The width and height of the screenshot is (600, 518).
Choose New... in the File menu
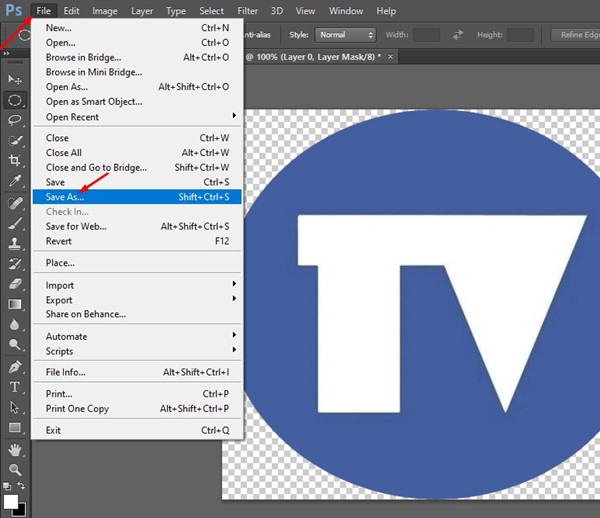tap(137, 28)
